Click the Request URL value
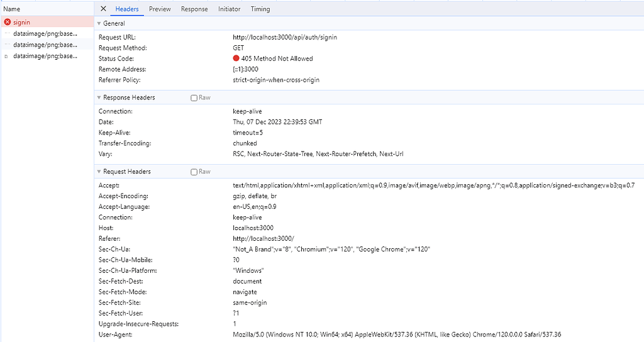 (285, 37)
